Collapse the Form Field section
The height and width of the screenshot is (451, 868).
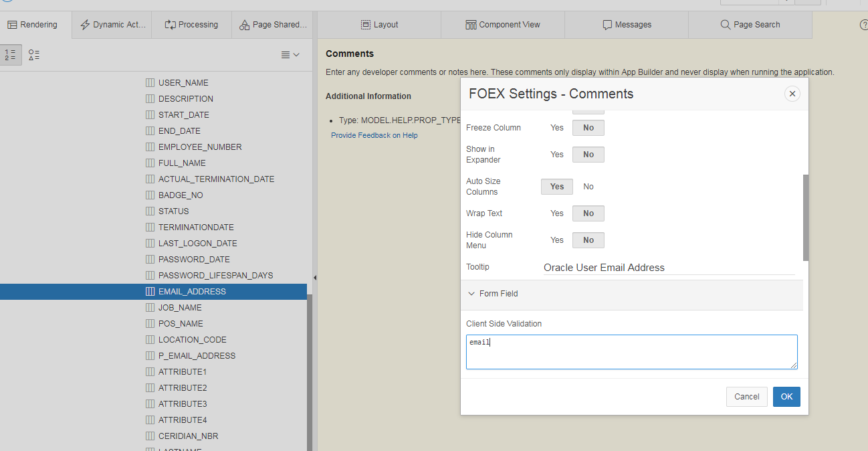point(471,293)
